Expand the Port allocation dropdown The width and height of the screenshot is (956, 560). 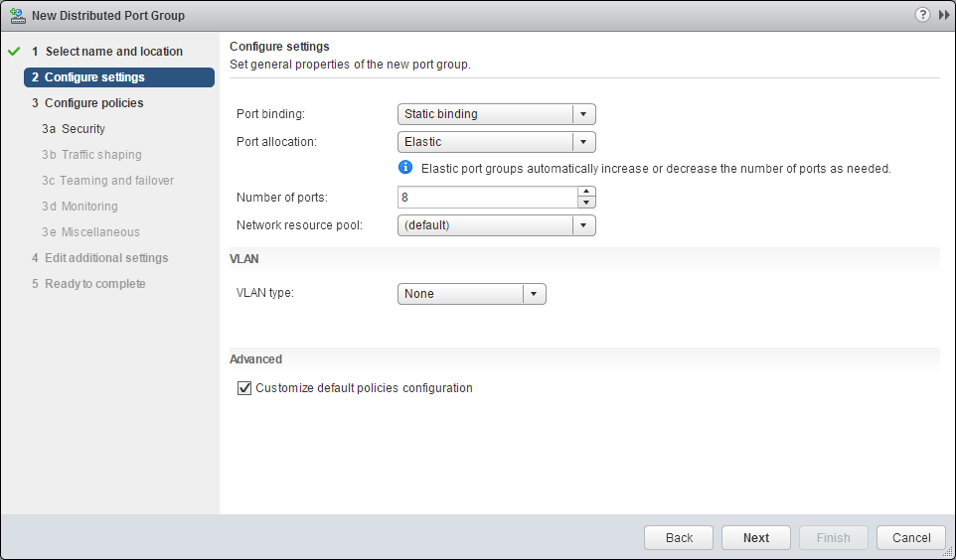[584, 142]
